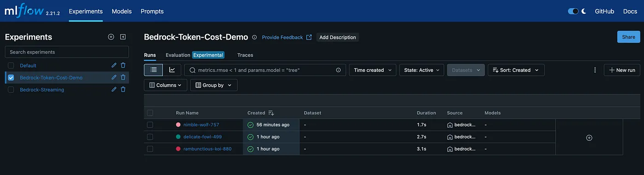Click the MLflow logo

24,11
